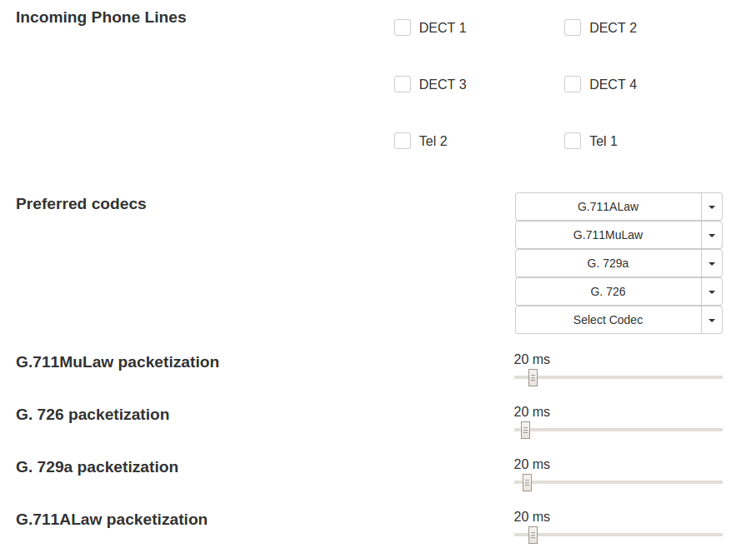756x553 pixels.
Task: Toggle the DECT 4 checkbox
Action: pos(573,84)
